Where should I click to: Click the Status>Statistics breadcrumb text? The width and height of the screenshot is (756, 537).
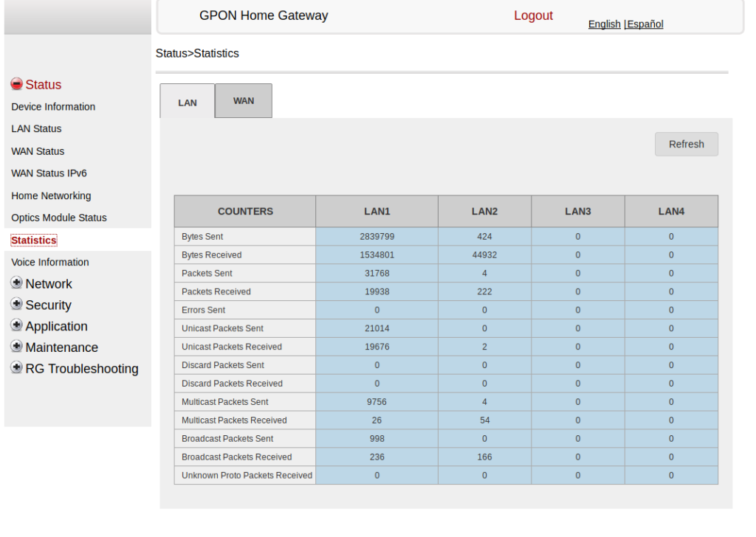click(x=196, y=53)
